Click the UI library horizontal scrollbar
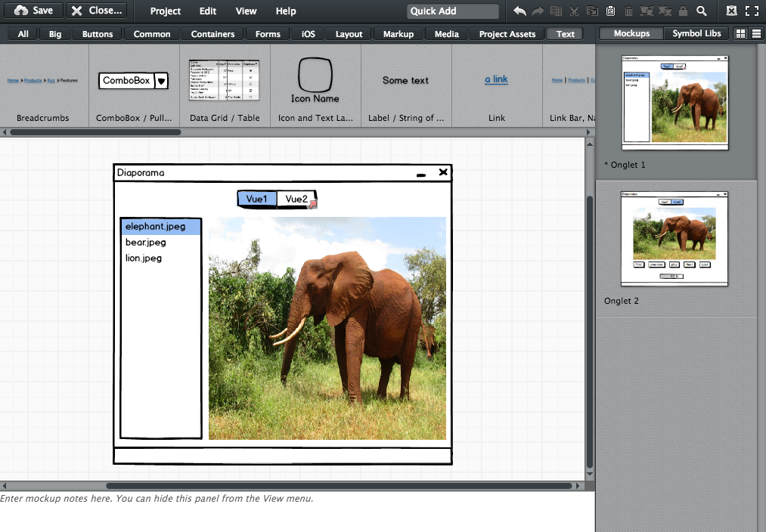This screenshot has height=532, width=766. point(95,132)
